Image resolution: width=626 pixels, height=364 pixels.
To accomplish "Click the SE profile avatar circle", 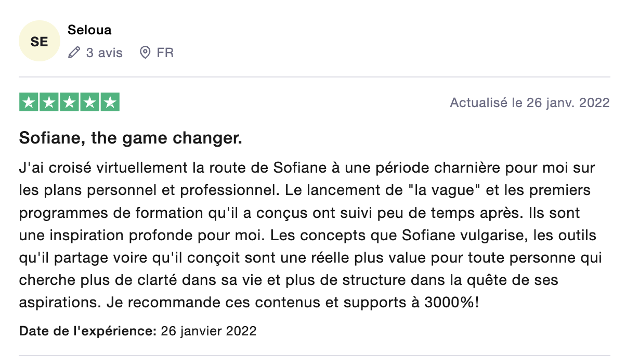I will pyautogui.click(x=39, y=42).
